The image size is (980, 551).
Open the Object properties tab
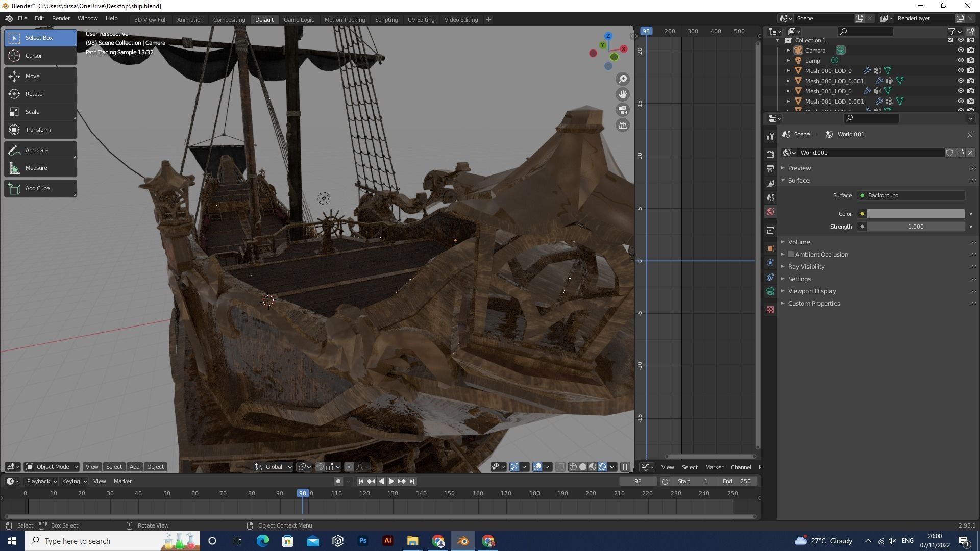[x=770, y=248]
